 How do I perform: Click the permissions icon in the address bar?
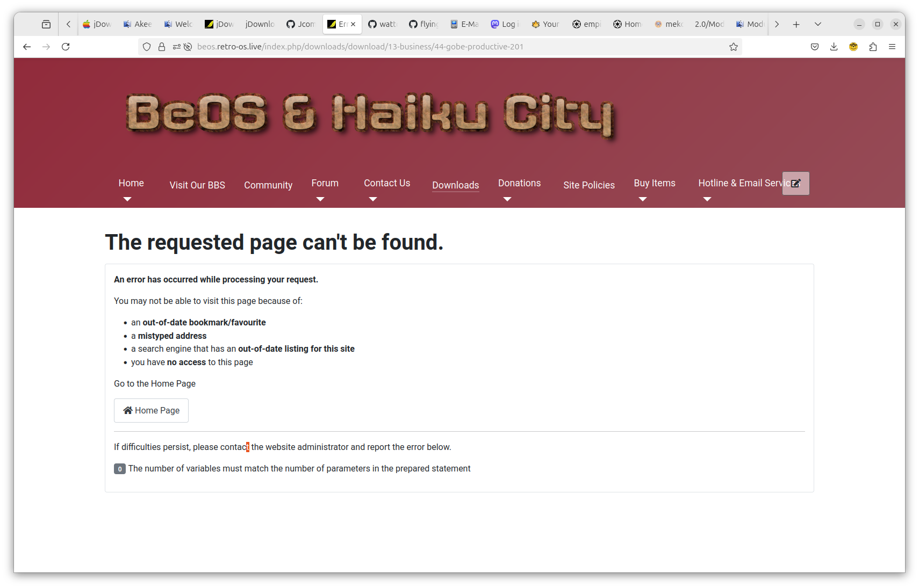[x=176, y=47]
